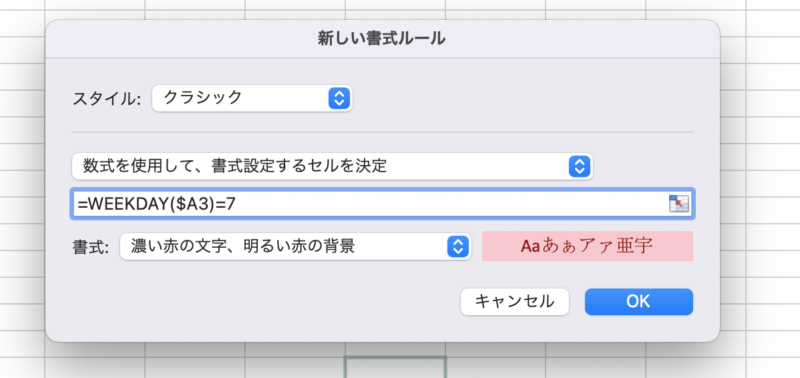Click the キャンセル button

point(514,301)
